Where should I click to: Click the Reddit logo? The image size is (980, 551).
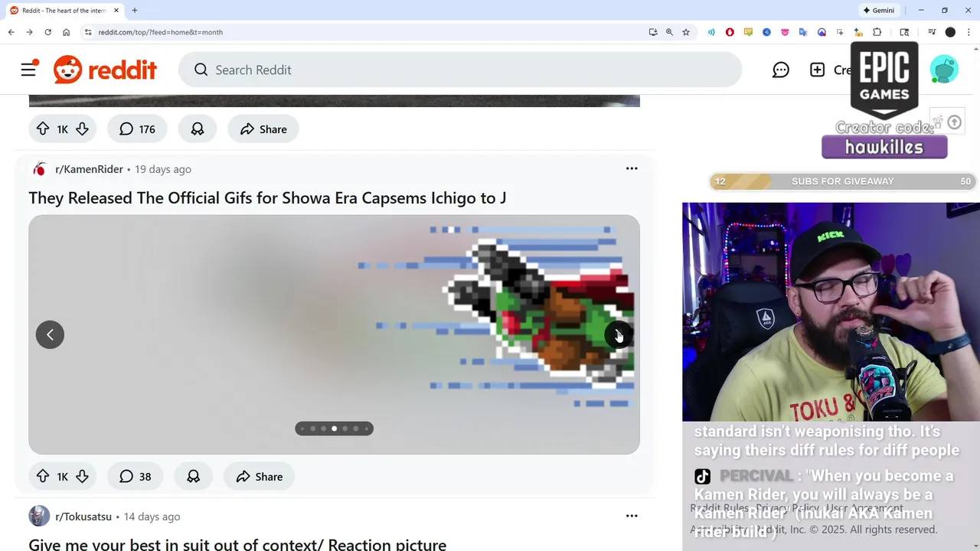coord(105,70)
